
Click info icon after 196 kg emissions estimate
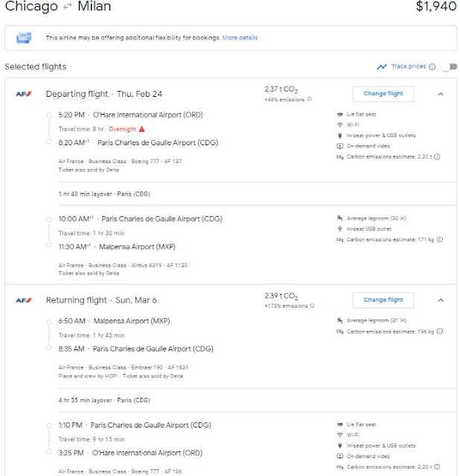coord(440,331)
